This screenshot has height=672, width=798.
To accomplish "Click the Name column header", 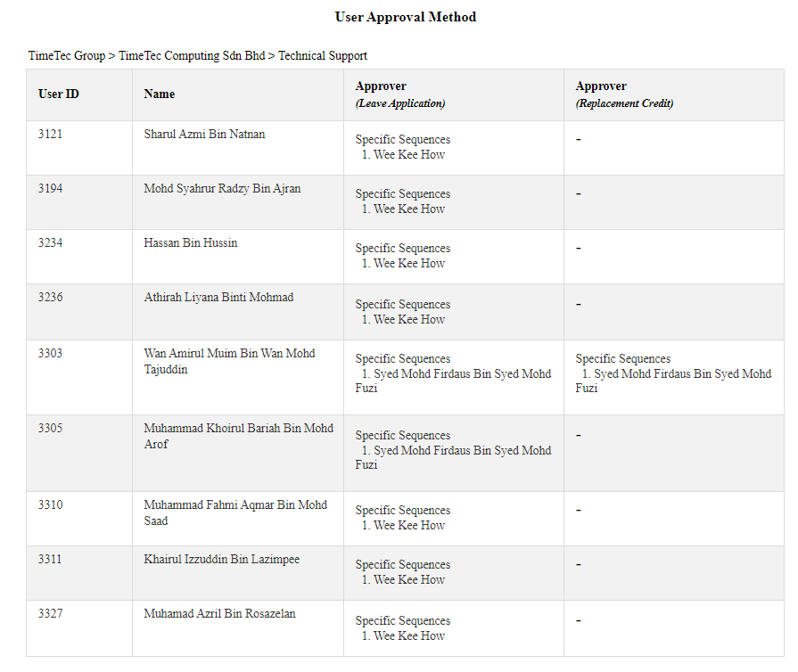I will coord(160,94).
